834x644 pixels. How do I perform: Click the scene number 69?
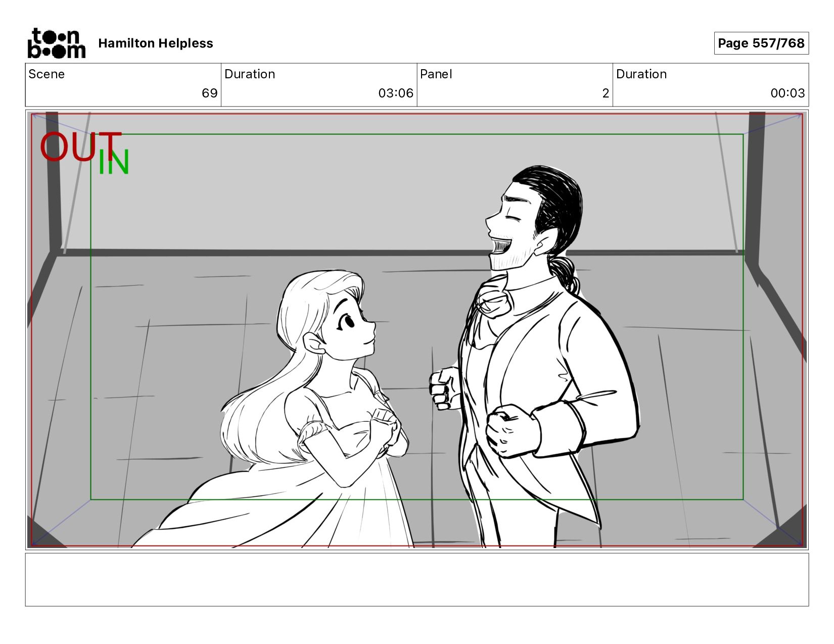(x=209, y=93)
